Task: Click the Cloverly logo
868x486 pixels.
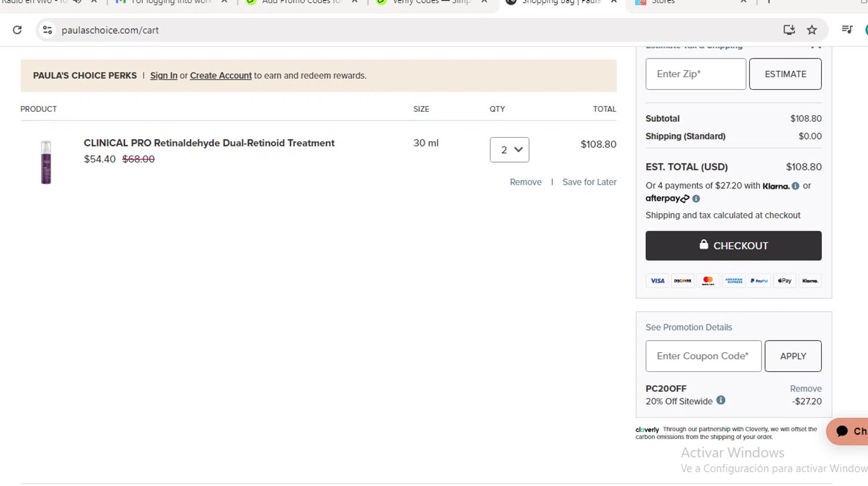Action: click(x=647, y=430)
